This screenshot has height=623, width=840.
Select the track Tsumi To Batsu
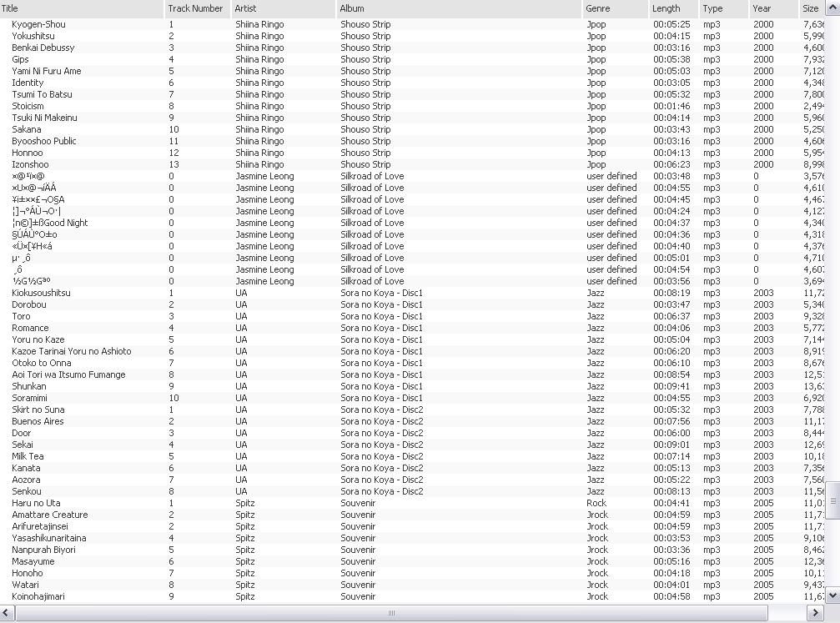42,94
